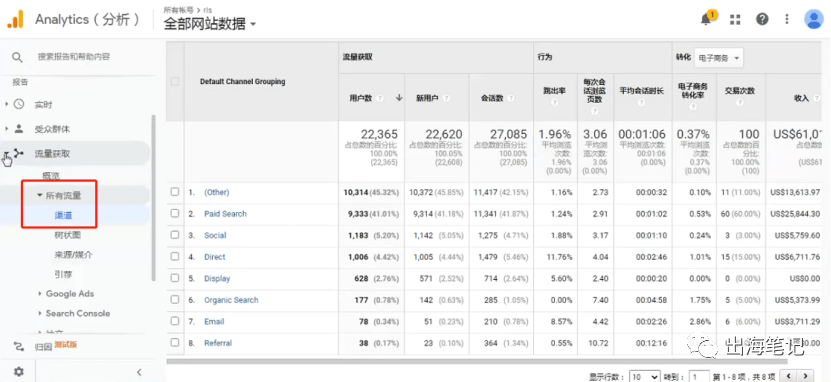
Task: Open the three-dot more options menu
Action: pyautogui.click(x=787, y=20)
